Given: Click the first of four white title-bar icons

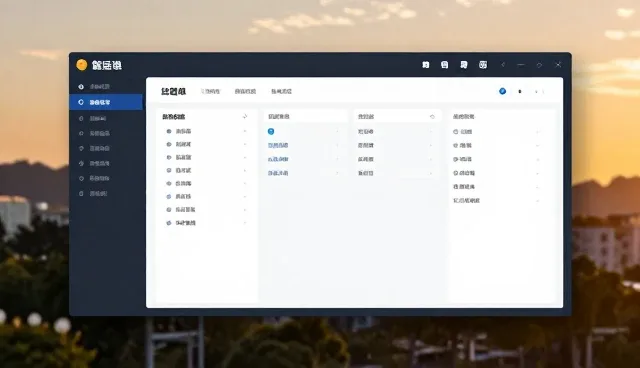Looking at the screenshot, I should click(x=425, y=65).
